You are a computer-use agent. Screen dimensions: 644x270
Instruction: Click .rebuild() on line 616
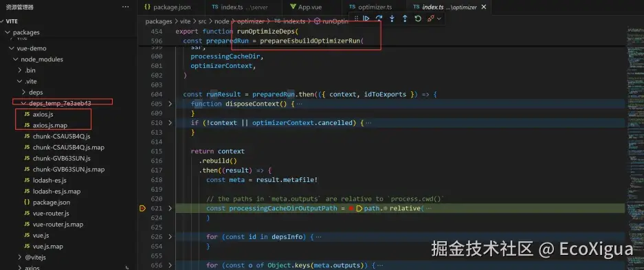(218, 161)
